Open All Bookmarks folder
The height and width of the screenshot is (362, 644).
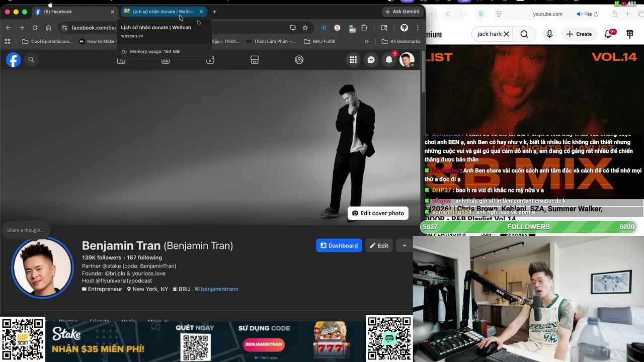(x=401, y=41)
